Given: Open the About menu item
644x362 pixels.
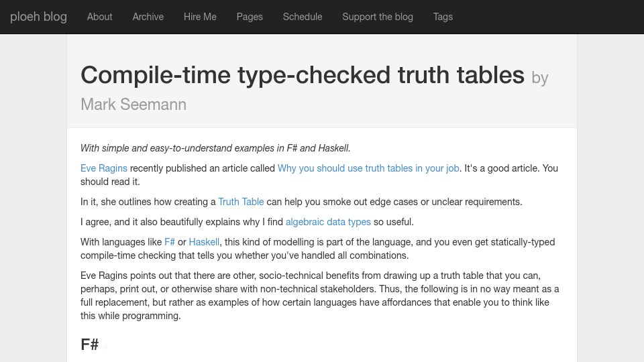Looking at the screenshot, I should [99, 17].
